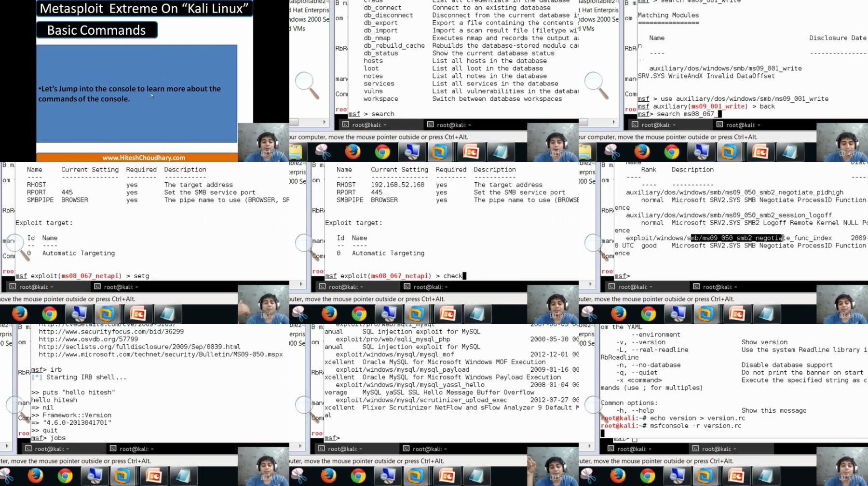Click 'Automatic Targeting' in the setg frame

79,253
